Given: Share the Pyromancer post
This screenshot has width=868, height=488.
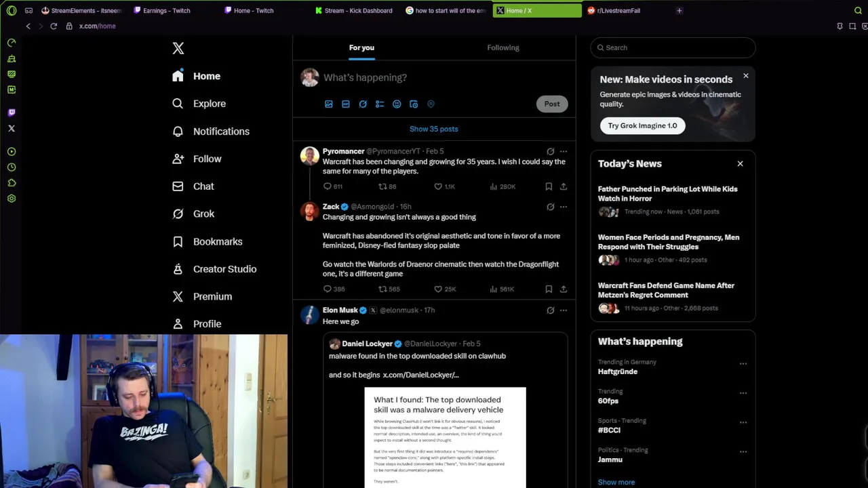Looking at the screenshot, I should tap(564, 186).
